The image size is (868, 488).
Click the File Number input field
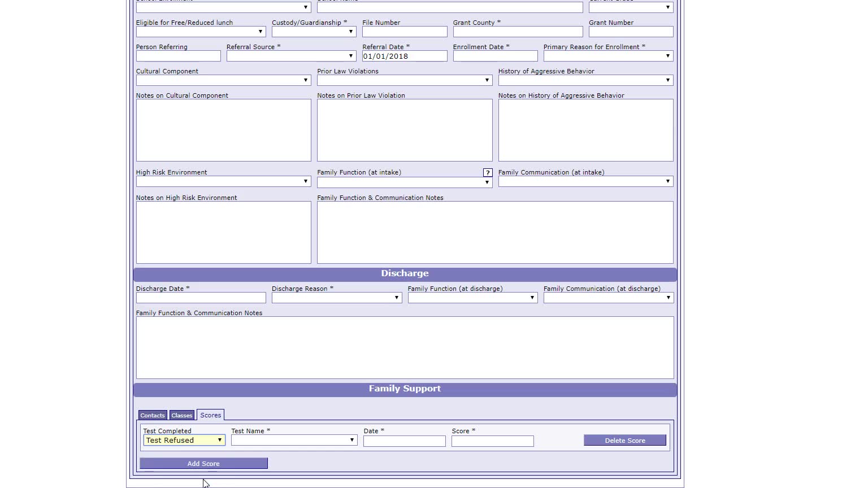click(x=405, y=32)
